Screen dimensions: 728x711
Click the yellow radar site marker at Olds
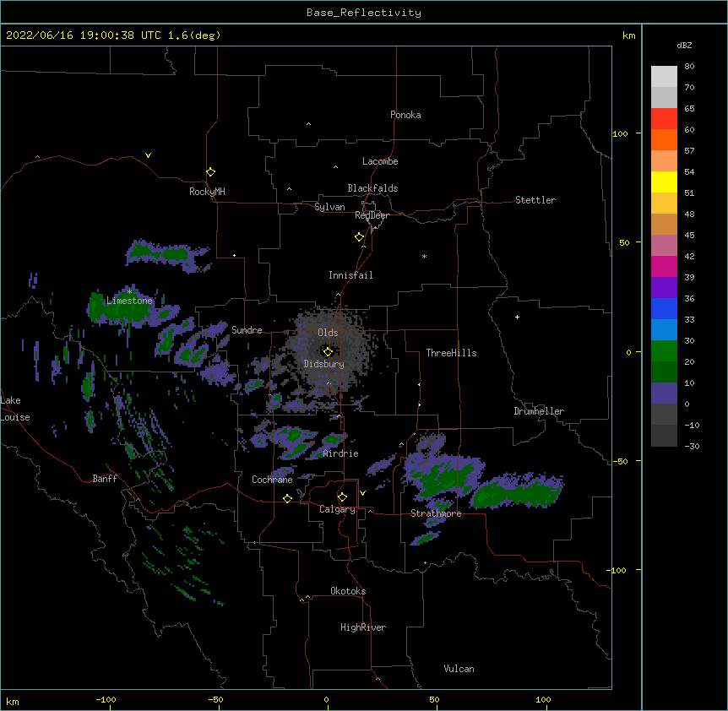pos(328,352)
